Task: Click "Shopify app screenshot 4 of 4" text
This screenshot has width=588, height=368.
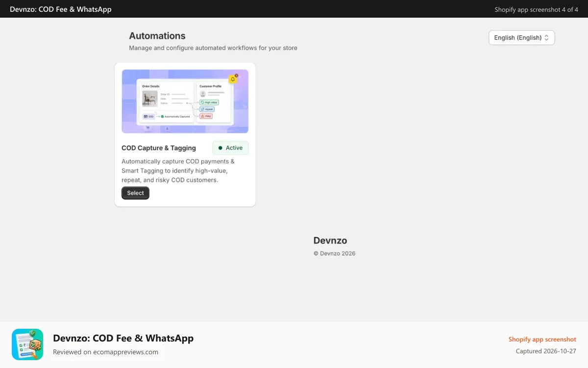Action: coord(536,9)
